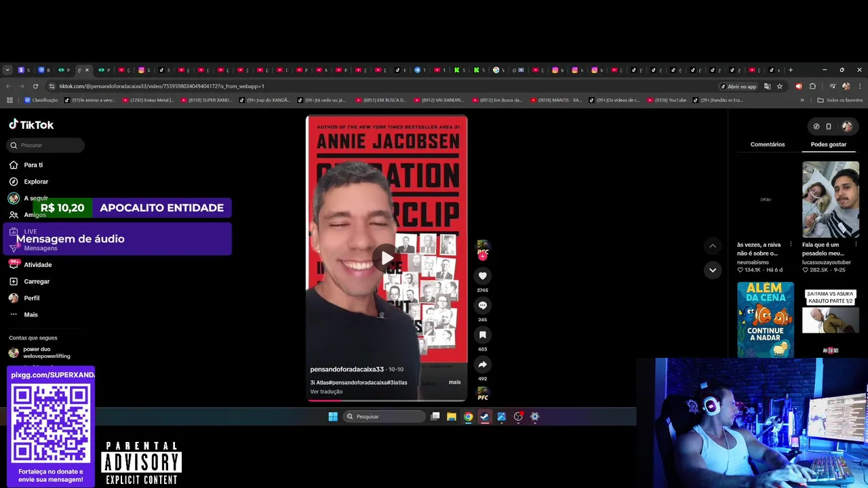Go to the previous video arrow
This screenshot has height=488, width=868.
[x=712, y=246]
